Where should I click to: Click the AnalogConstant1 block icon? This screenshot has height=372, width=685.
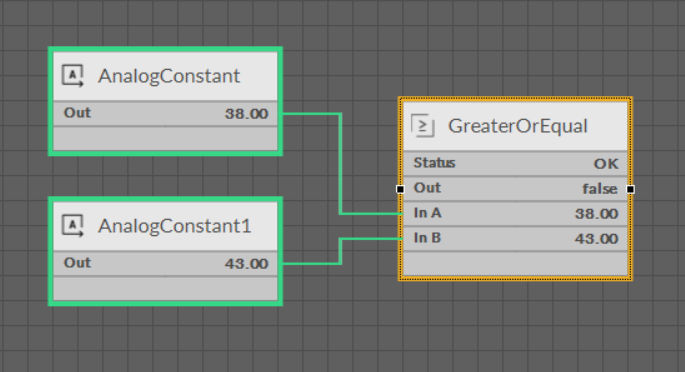point(73,226)
